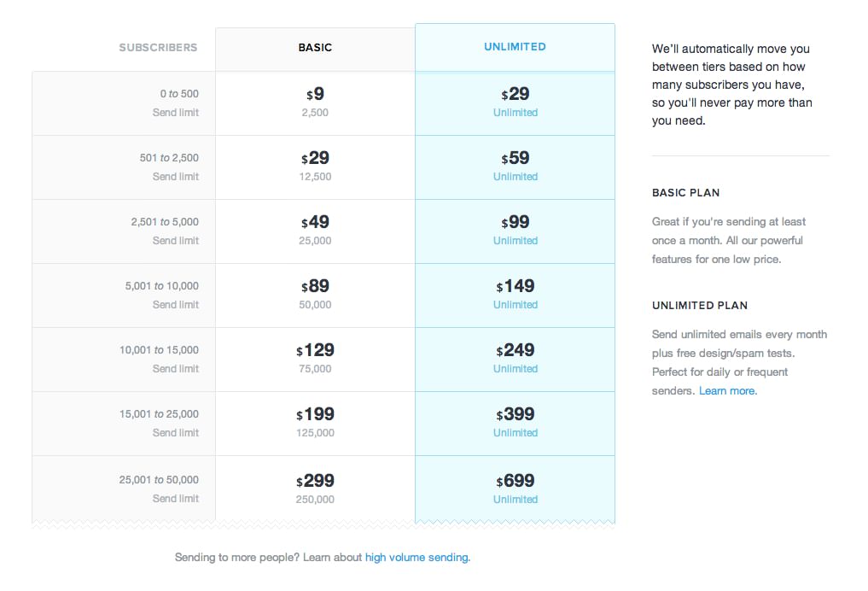
Task: Click the Learn more link
Action: 727,391
